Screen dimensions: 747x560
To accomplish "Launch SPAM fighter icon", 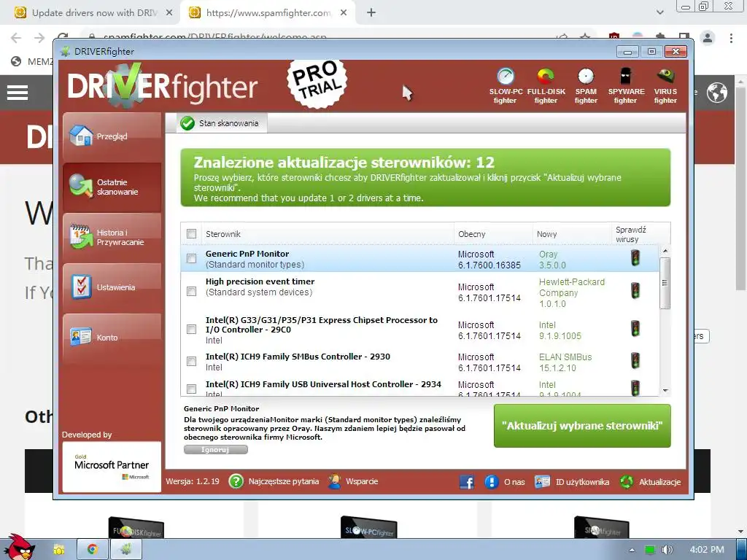I will point(586,77).
